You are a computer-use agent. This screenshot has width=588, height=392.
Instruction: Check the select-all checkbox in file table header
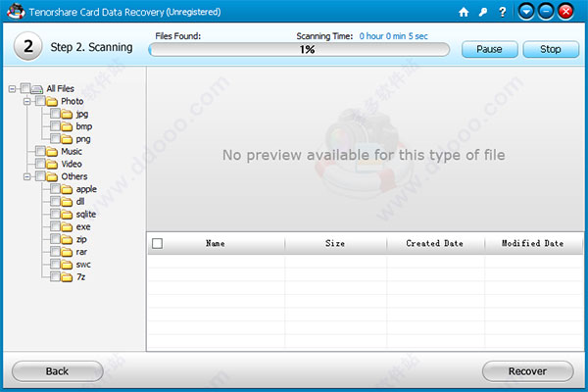(x=157, y=243)
